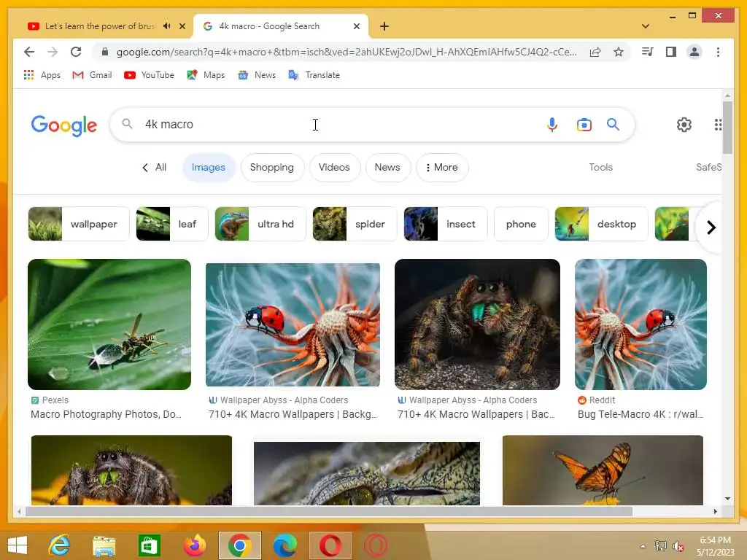Click the vertical page scrollbar thumb
The width and height of the screenshot is (747, 560).
click(x=727, y=127)
